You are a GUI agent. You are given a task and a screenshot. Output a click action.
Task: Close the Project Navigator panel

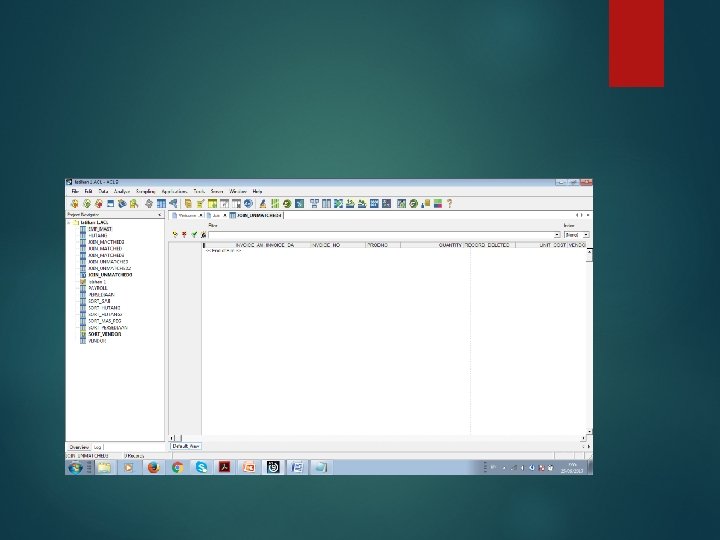coord(160,214)
